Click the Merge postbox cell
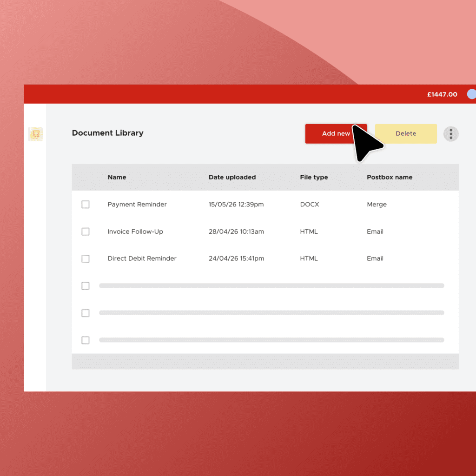Image resolution: width=476 pixels, height=476 pixels. click(x=377, y=205)
